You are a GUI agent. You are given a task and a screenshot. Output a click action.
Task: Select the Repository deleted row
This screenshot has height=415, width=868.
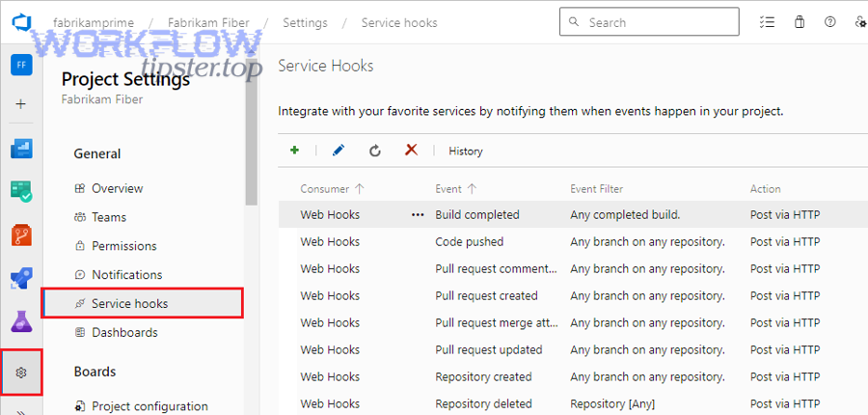click(573, 403)
